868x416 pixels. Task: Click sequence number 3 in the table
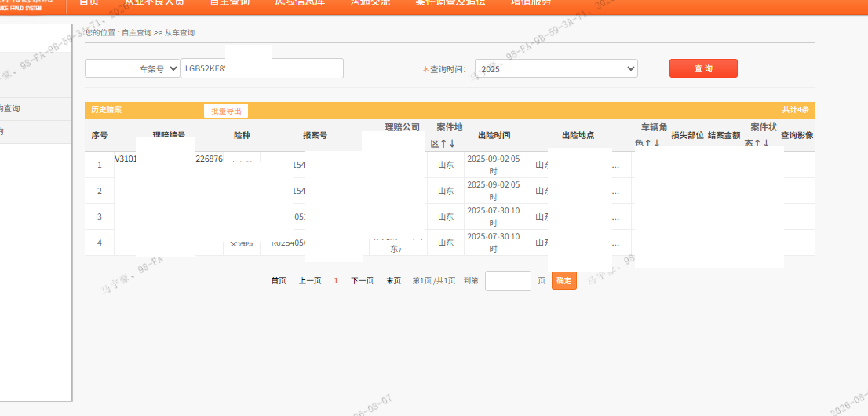[x=100, y=217]
